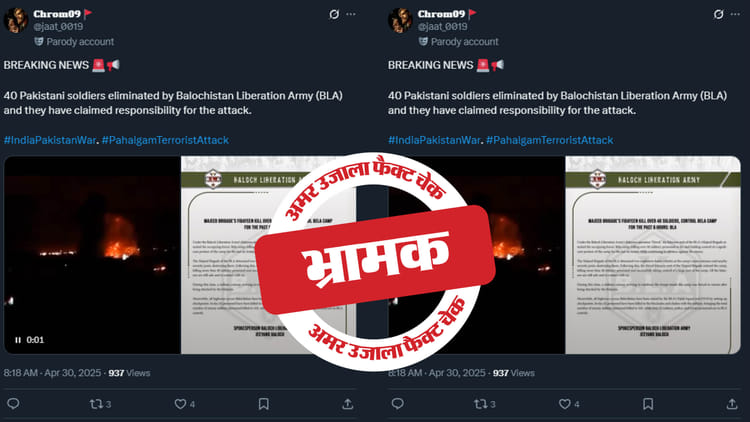Pause the video in left tweet
750x422 pixels.
click(18, 340)
